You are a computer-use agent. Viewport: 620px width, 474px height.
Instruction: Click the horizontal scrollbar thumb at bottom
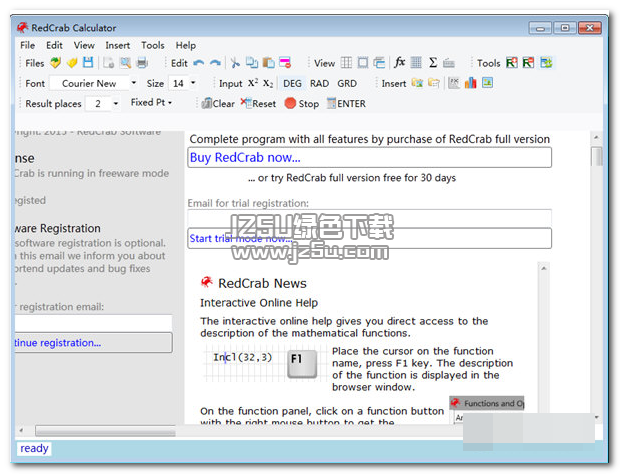[x=105, y=430]
